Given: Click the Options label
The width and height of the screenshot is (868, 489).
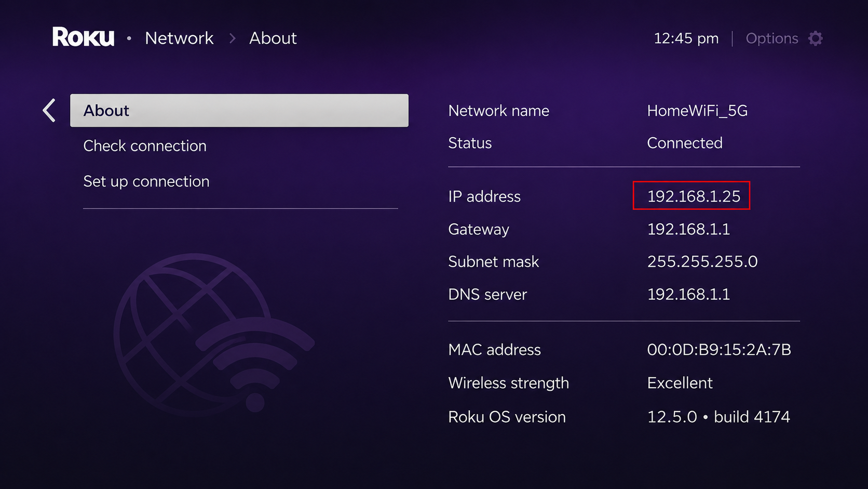Looking at the screenshot, I should click(772, 38).
